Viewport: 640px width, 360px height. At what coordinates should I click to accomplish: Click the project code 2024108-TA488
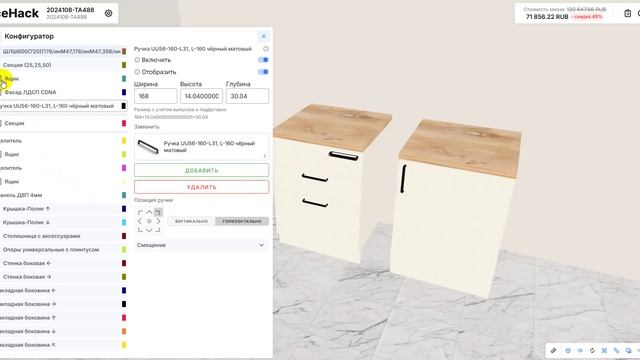pos(70,9)
